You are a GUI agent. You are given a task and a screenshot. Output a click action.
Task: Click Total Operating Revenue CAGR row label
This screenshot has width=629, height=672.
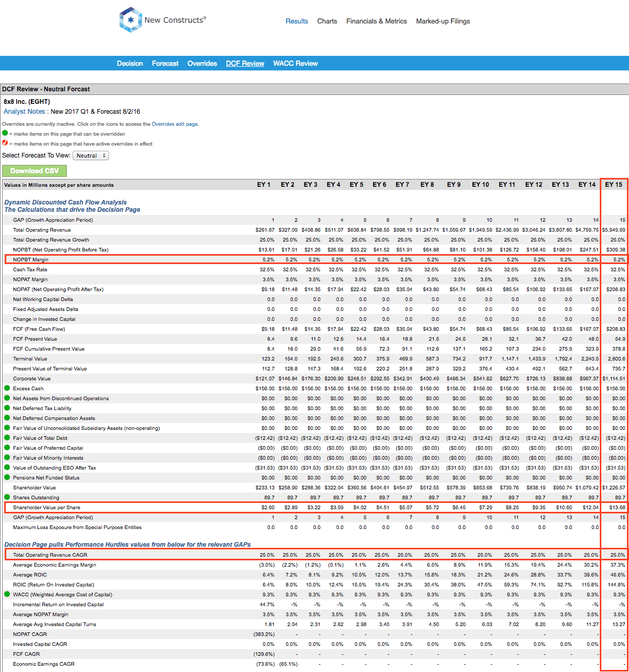[x=50, y=555]
